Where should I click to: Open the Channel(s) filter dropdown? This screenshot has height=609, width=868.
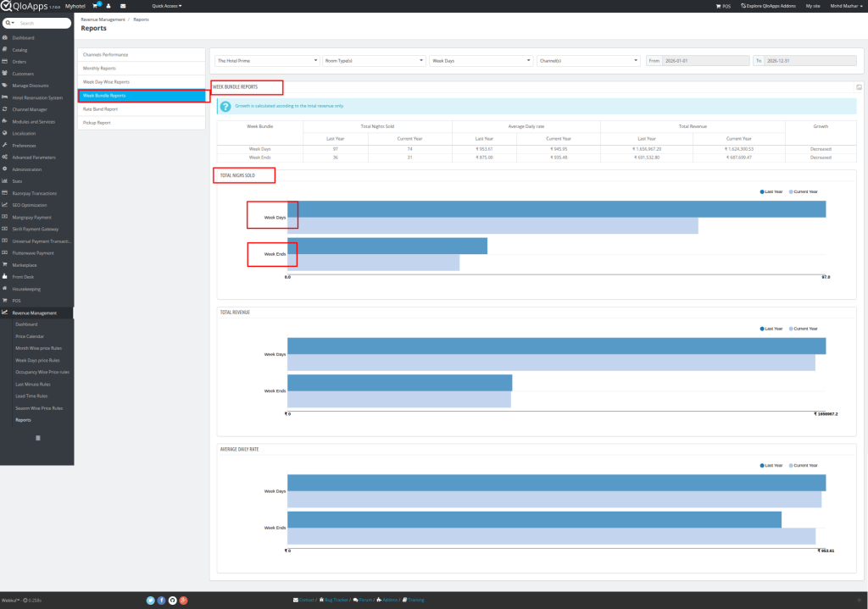[587, 60]
